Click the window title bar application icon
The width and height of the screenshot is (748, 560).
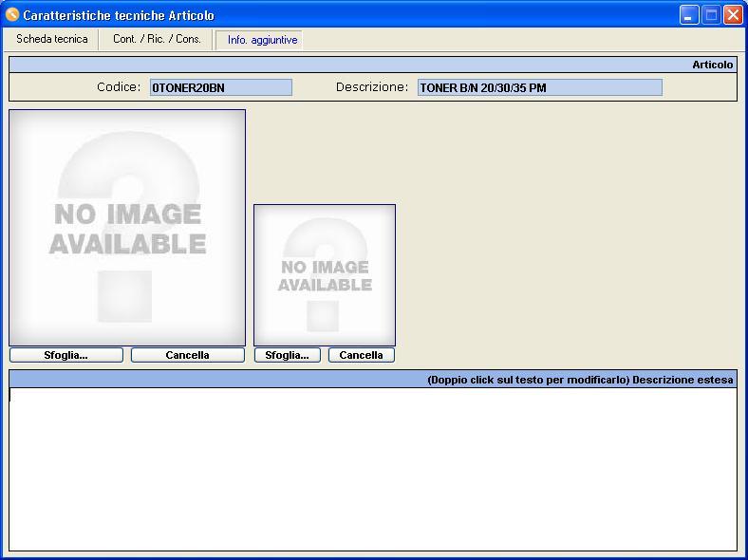click(x=12, y=15)
